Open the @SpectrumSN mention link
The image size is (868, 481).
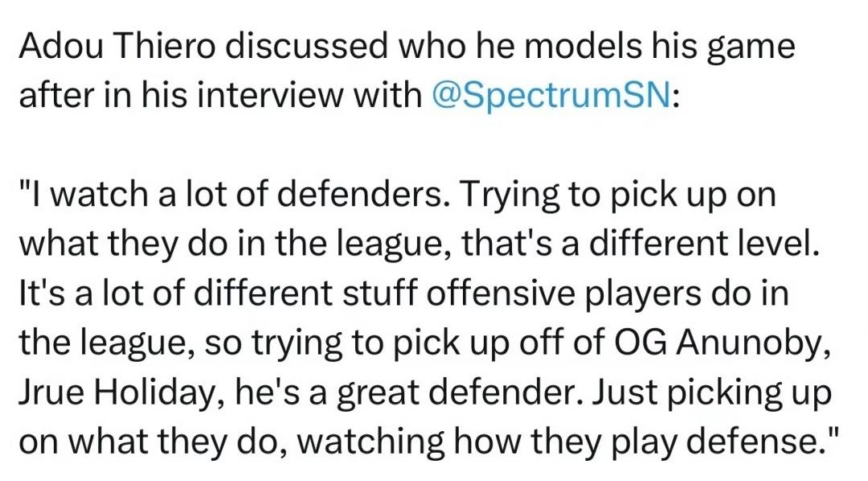[x=551, y=95]
